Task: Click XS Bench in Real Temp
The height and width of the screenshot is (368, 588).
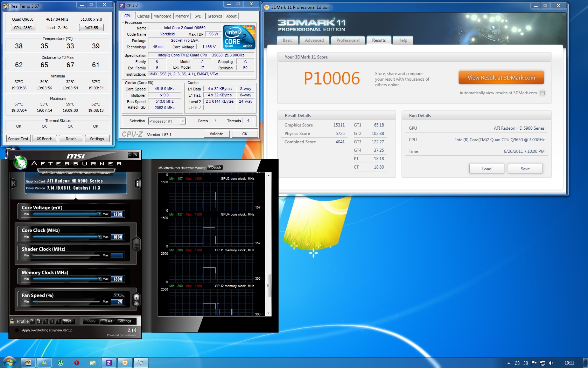Action: (x=44, y=139)
